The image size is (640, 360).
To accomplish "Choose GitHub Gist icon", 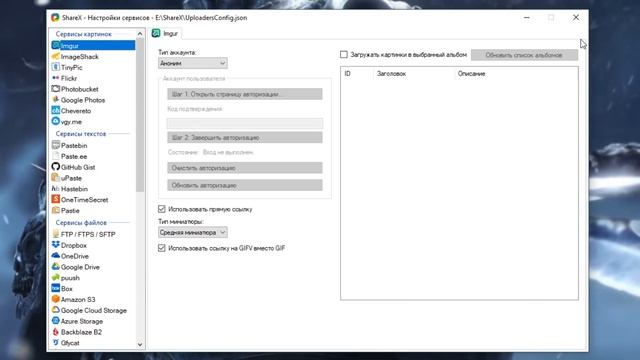I will click(x=56, y=167).
